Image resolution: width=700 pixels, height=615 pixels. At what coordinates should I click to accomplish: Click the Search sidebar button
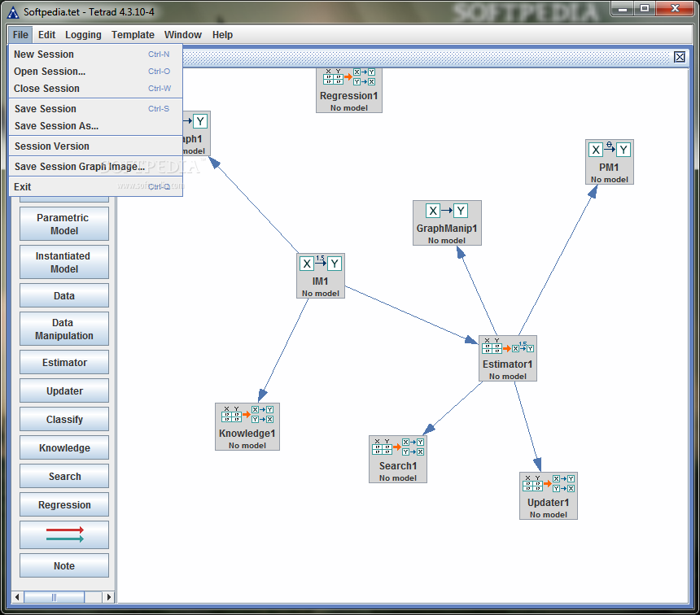64,476
